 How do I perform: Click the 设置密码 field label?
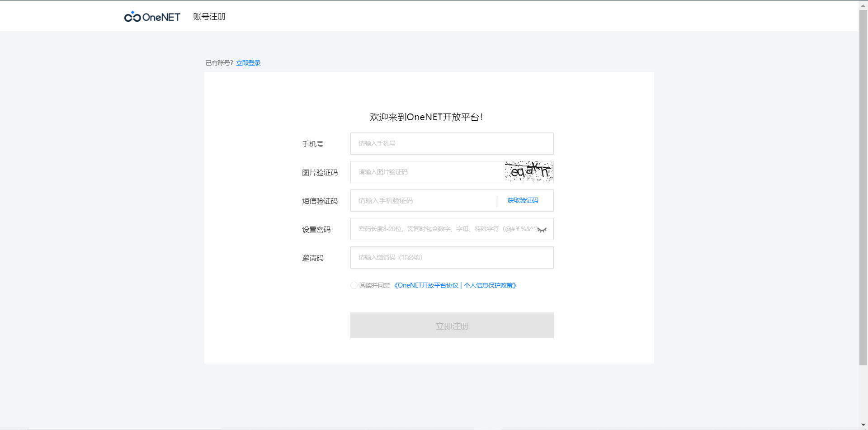tap(316, 229)
